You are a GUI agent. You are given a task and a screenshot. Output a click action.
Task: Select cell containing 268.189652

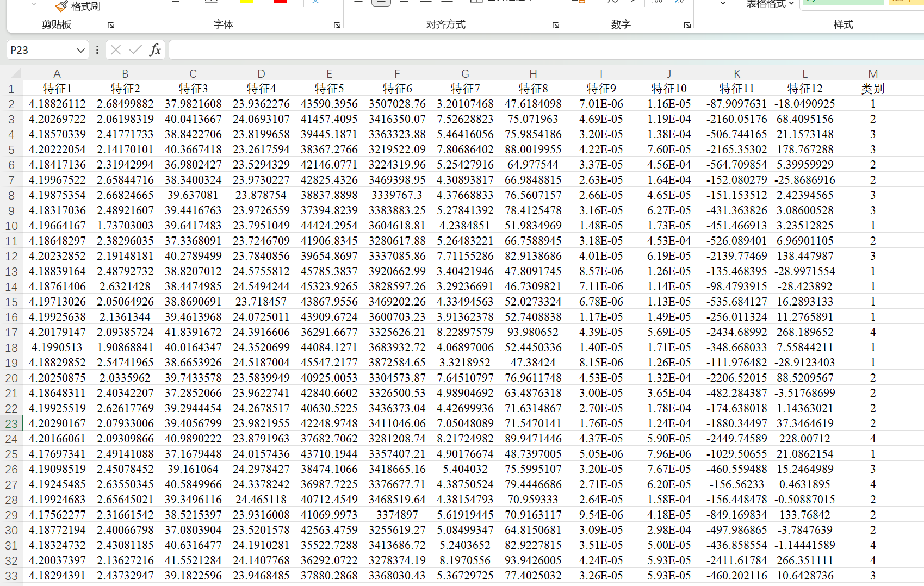pyautogui.click(x=805, y=332)
